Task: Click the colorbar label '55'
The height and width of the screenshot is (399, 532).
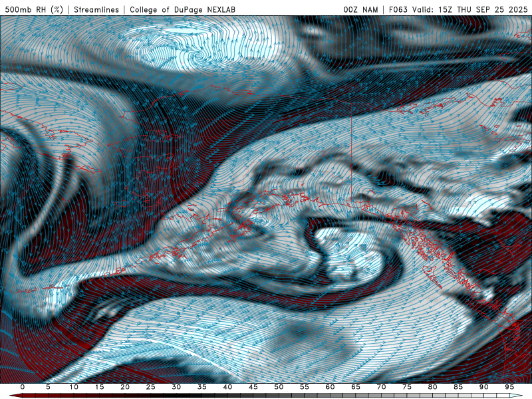Action: [x=305, y=387]
